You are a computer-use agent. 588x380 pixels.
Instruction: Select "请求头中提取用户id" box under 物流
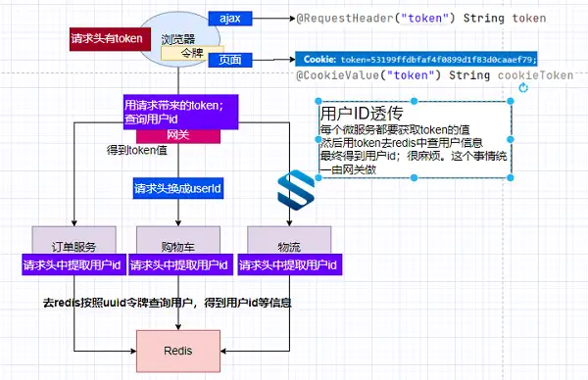pyautogui.click(x=290, y=265)
